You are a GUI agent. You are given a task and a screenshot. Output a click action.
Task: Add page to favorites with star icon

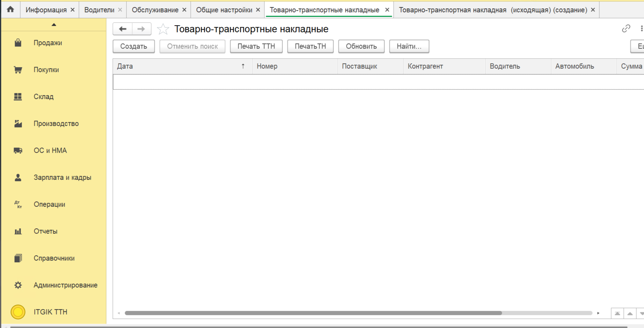click(163, 29)
